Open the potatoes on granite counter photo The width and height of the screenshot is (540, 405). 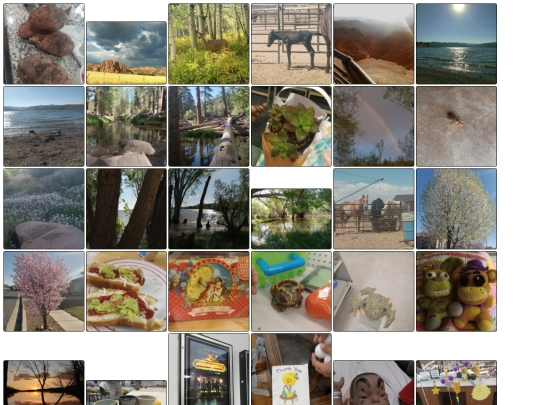point(44,44)
